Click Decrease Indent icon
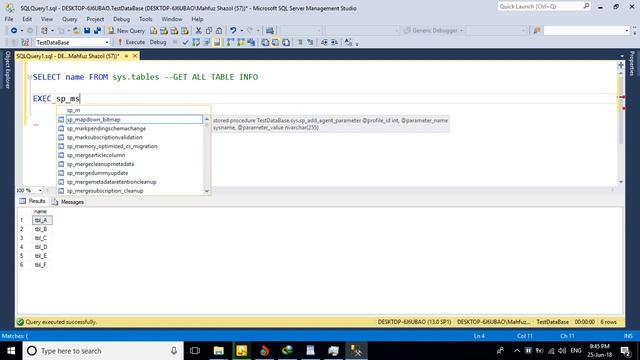Viewport: 640px width, 360px height. (x=324, y=42)
